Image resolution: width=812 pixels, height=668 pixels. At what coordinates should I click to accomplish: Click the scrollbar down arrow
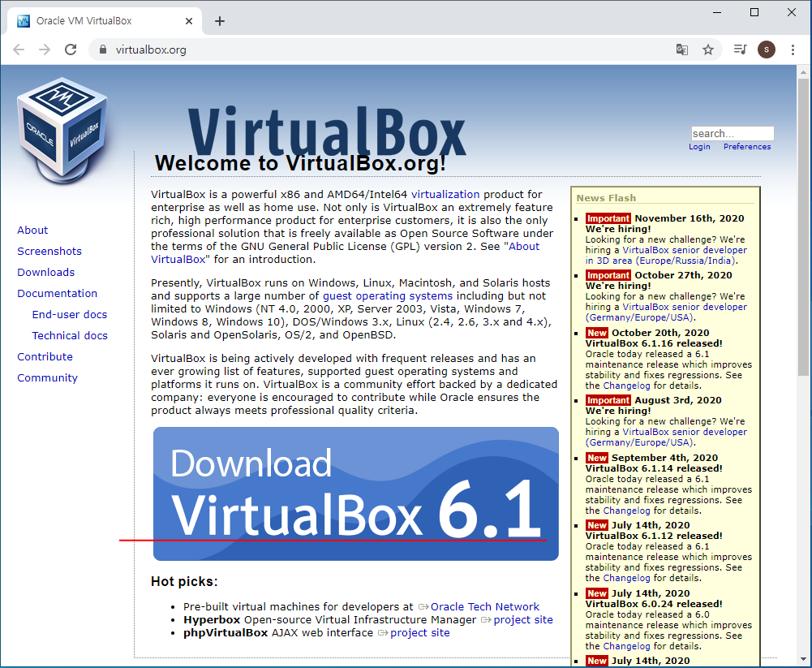pos(803,660)
